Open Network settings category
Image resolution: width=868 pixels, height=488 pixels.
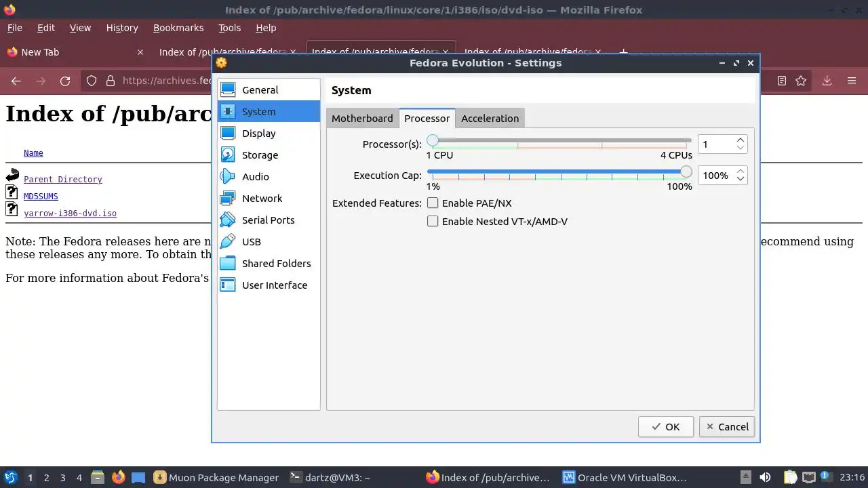pyautogui.click(x=269, y=198)
